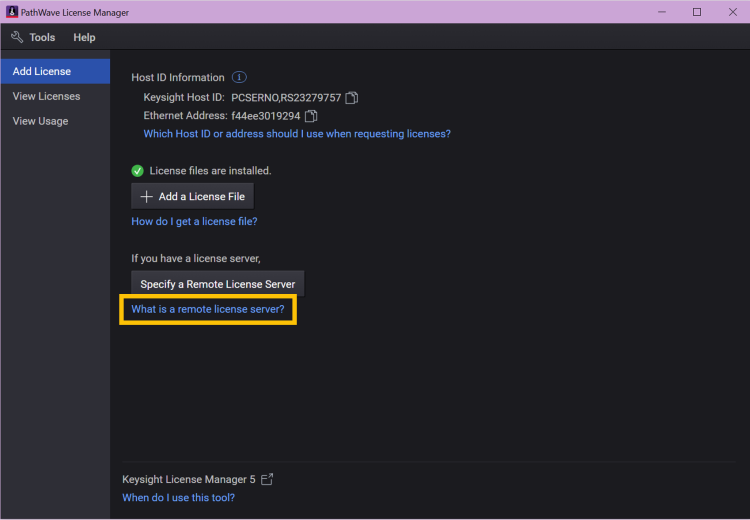The height and width of the screenshot is (520, 750).
Task: Open 'When do I use this tool?' link
Action: tap(178, 498)
